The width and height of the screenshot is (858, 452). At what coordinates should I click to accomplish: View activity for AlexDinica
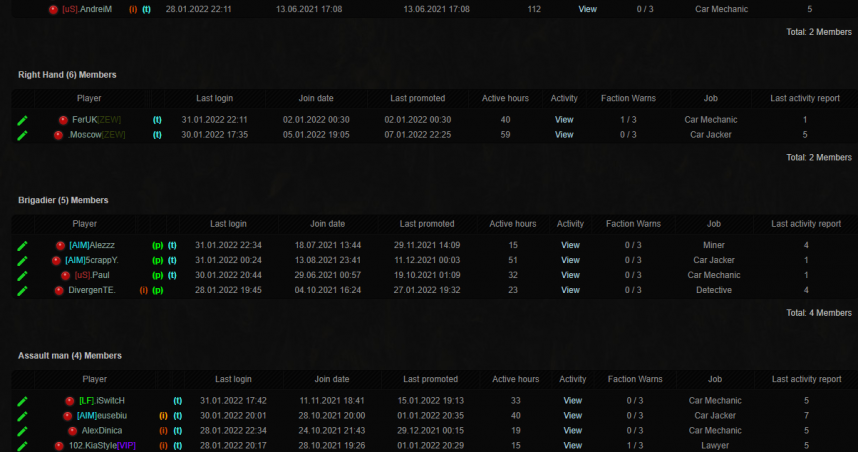click(573, 431)
